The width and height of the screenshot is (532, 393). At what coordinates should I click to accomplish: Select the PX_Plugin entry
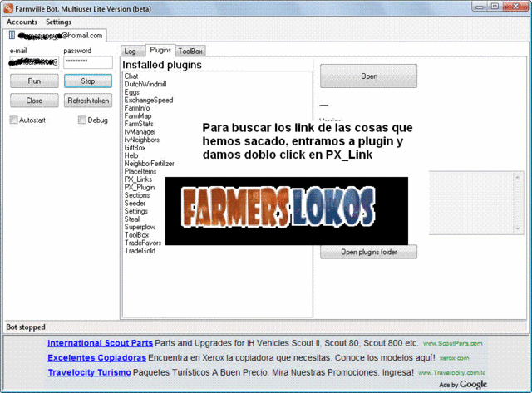point(140,187)
